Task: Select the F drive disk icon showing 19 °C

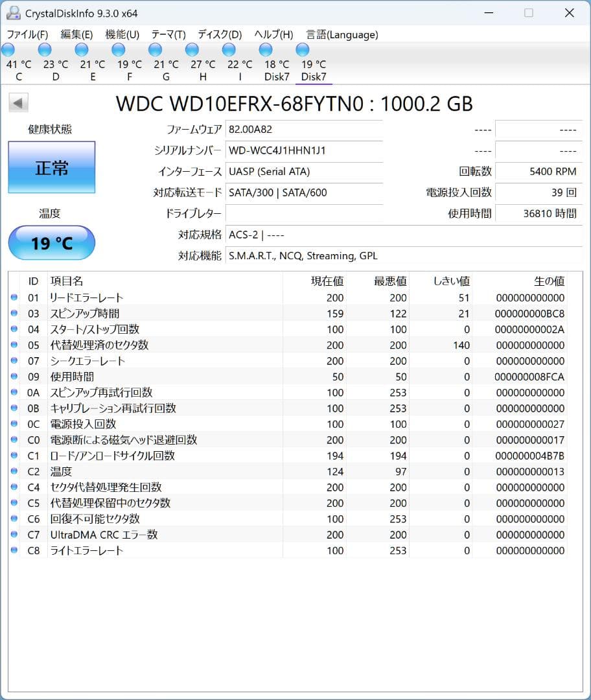Action: click(x=119, y=49)
